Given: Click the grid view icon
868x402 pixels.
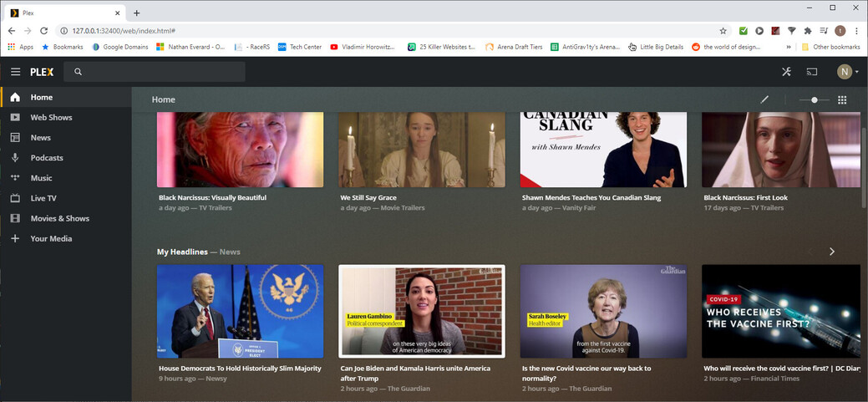Looking at the screenshot, I should (x=842, y=99).
